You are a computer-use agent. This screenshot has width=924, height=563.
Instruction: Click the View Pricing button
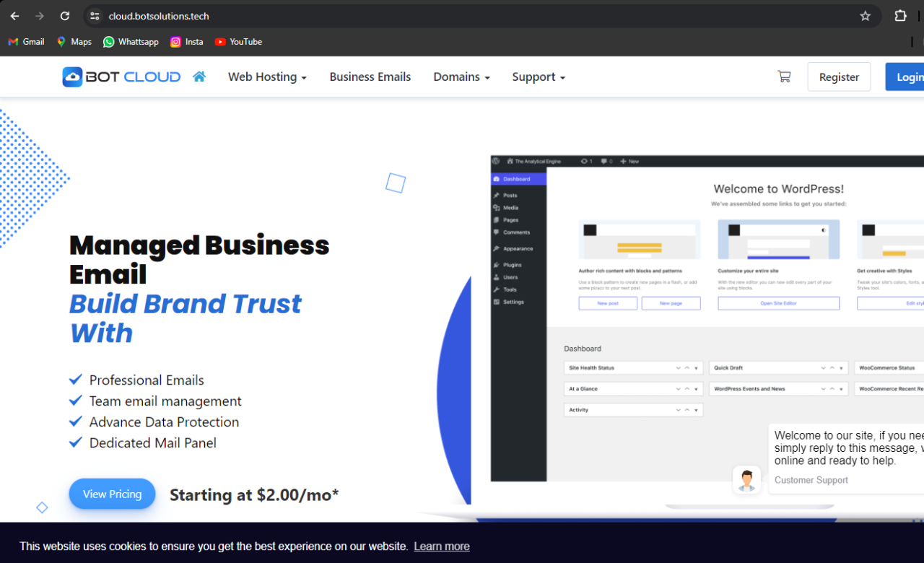pos(112,494)
